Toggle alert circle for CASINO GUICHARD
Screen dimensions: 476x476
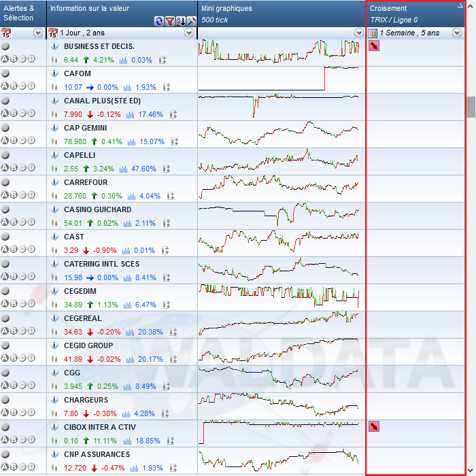[x=5, y=209]
